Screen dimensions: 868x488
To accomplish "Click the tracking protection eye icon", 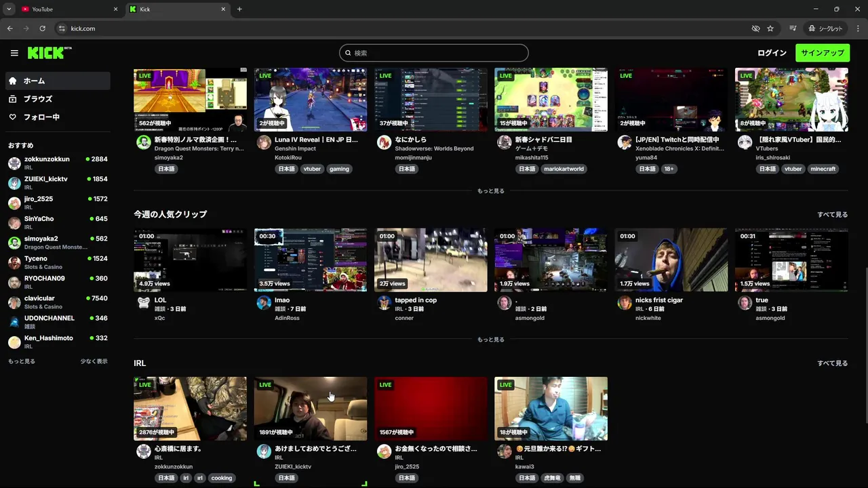I will click(755, 28).
